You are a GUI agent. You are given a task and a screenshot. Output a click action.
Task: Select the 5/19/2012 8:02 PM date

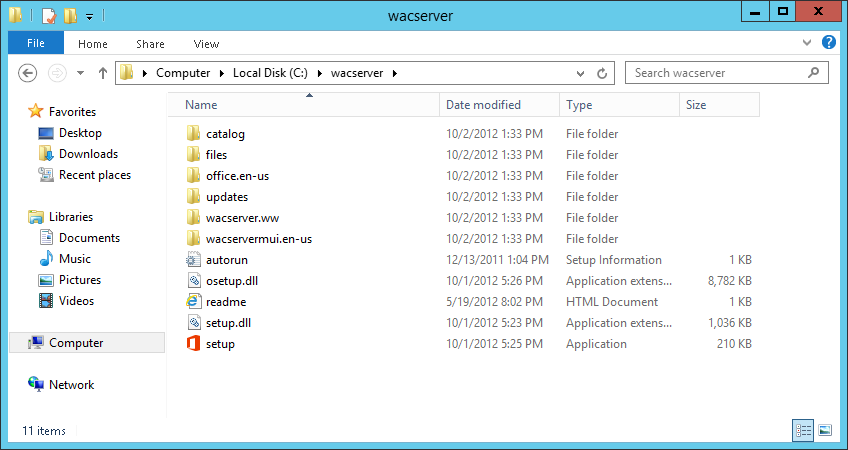pyautogui.click(x=494, y=302)
